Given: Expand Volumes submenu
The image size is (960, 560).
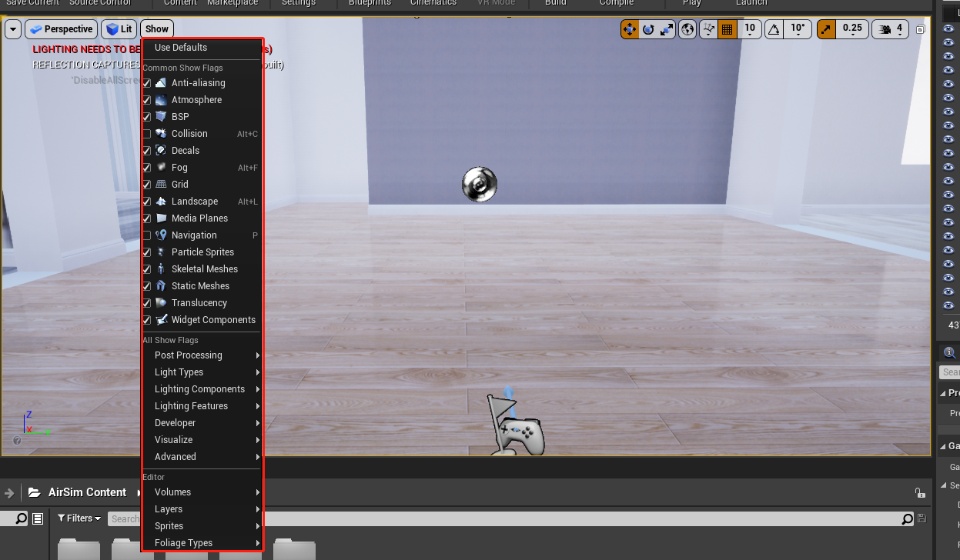Looking at the screenshot, I should click(202, 492).
